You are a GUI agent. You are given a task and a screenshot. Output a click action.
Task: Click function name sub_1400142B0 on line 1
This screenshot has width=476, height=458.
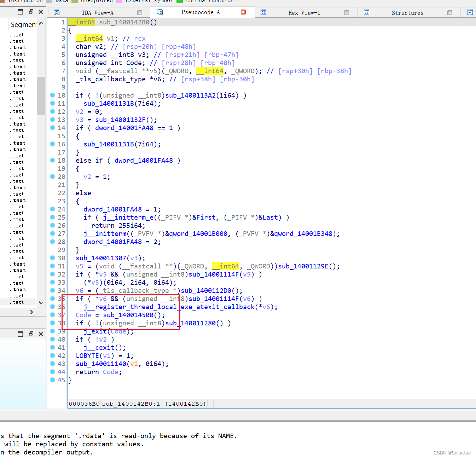(x=124, y=22)
